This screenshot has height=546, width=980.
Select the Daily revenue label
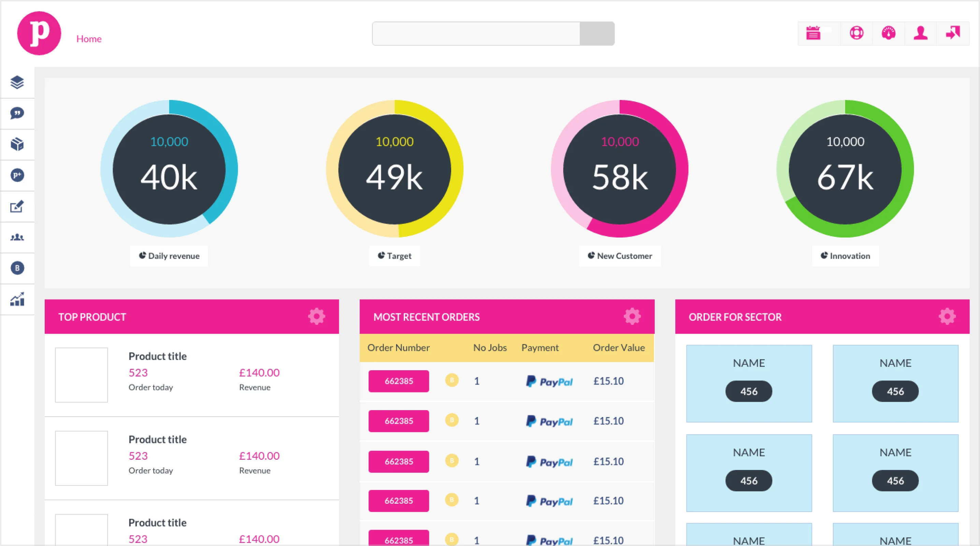(x=169, y=256)
